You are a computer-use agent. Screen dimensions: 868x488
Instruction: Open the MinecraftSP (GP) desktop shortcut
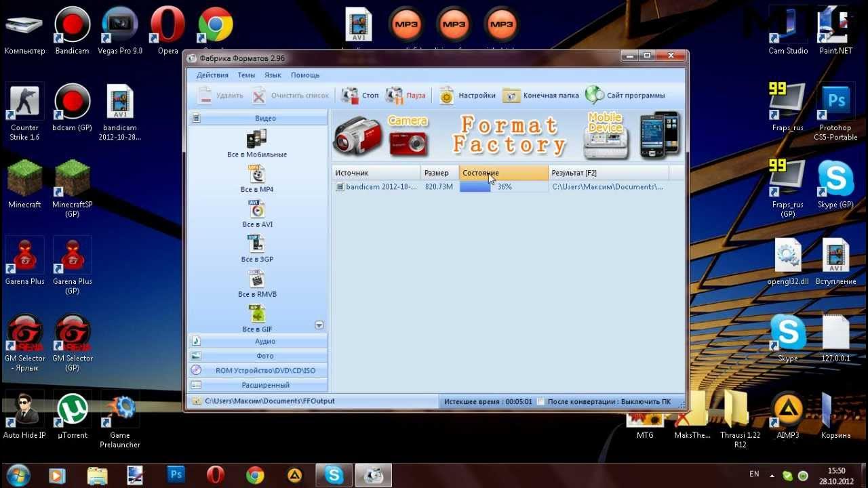coord(72,189)
